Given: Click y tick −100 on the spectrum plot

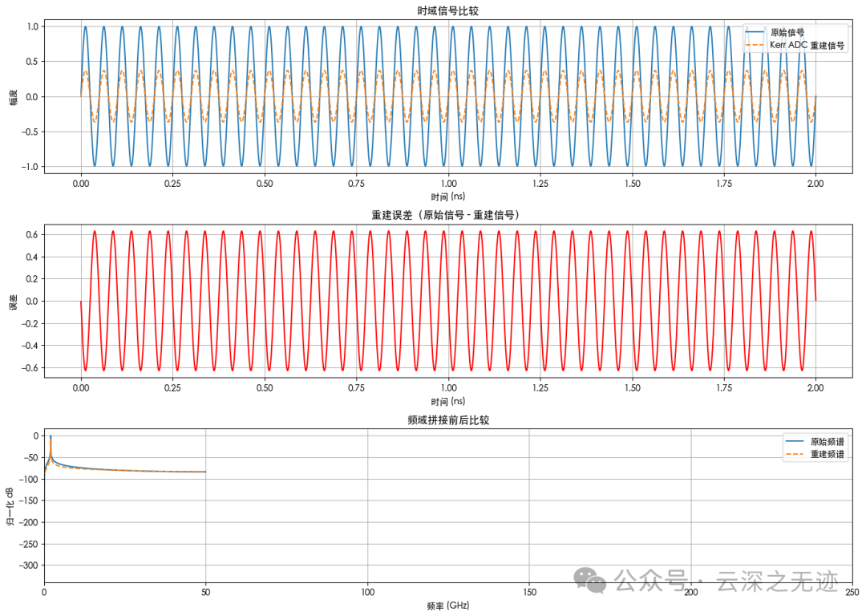Looking at the screenshot, I should click(27, 479).
